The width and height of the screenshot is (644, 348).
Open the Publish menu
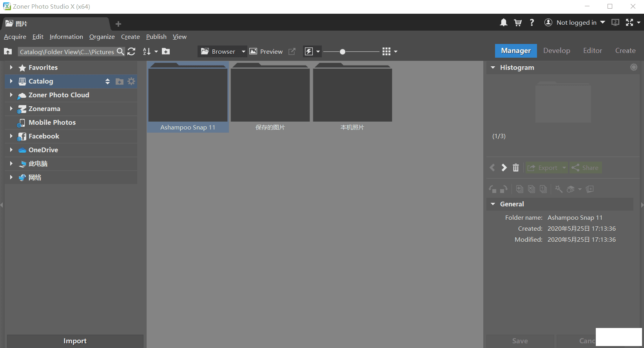point(156,37)
